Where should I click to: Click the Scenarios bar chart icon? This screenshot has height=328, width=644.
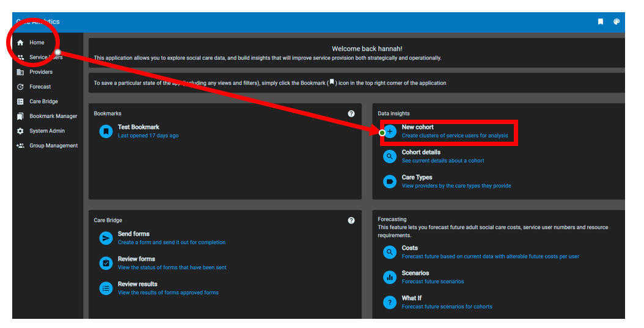(390, 277)
